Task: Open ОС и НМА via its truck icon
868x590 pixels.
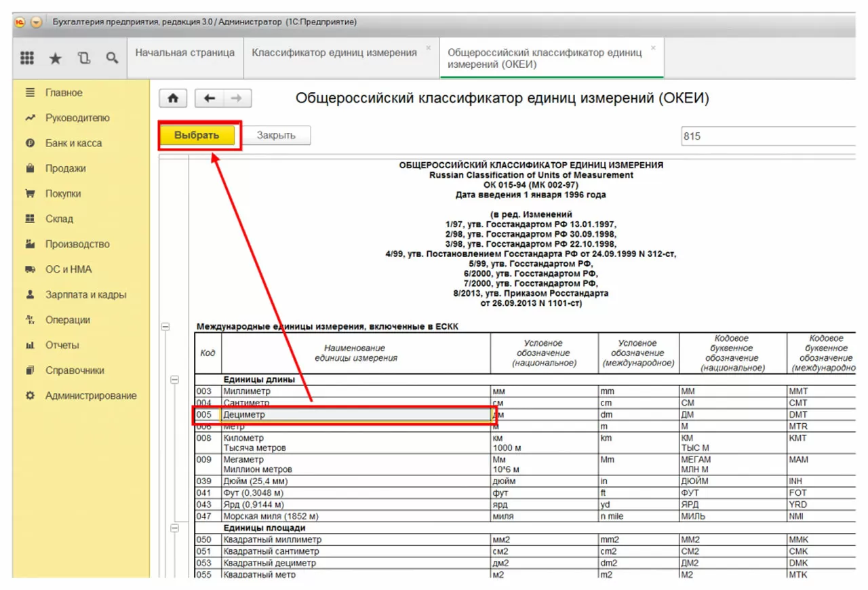Action: pos(30,269)
